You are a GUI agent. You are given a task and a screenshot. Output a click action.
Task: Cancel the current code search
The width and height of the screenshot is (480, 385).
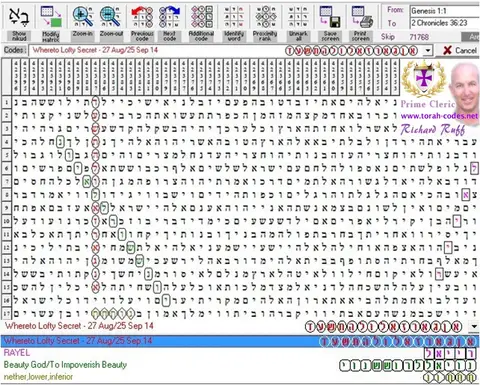460,50
